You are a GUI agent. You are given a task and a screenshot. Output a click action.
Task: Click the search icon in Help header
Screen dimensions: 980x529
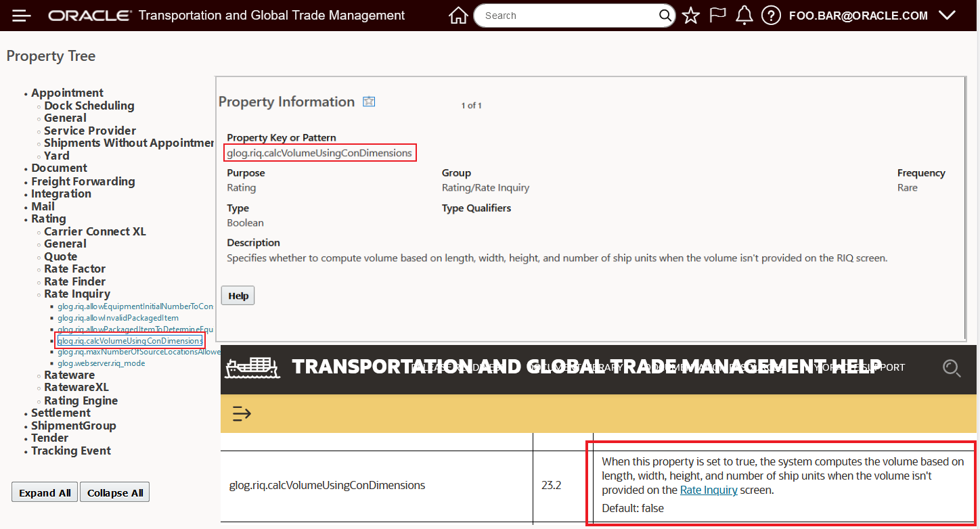tap(952, 367)
